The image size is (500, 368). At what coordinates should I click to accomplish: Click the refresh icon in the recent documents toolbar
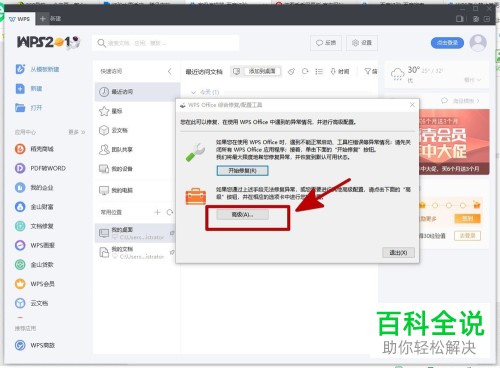[x=305, y=71]
